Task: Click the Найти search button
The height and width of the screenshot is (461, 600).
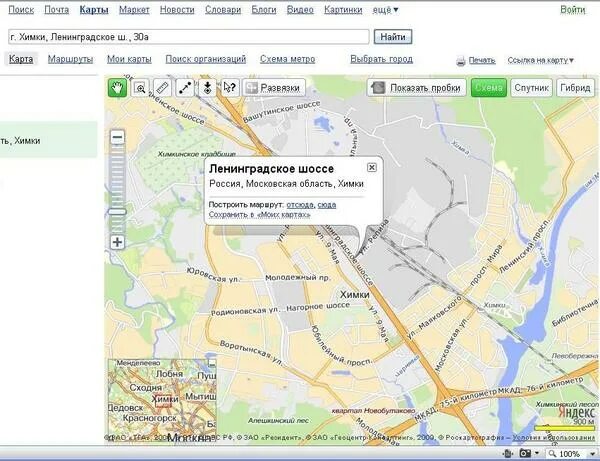Action: [x=393, y=37]
